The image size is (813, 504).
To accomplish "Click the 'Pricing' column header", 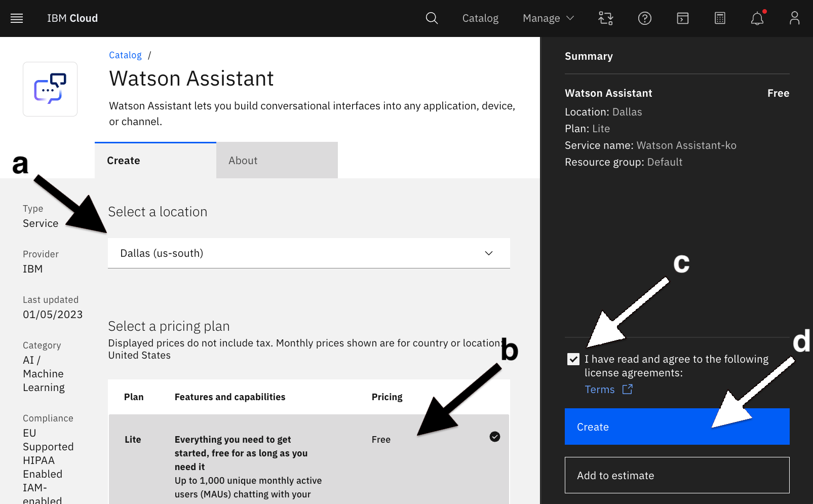I will (x=387, y=397).
